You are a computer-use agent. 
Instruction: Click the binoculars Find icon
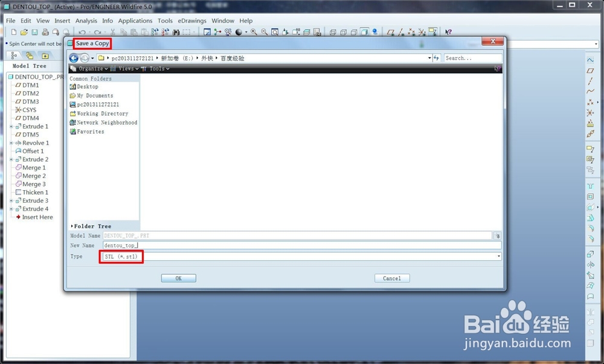176,32
